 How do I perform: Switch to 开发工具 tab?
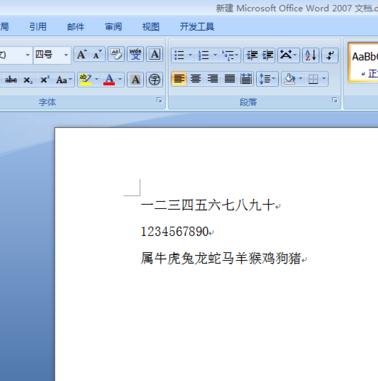pos(197,26)
